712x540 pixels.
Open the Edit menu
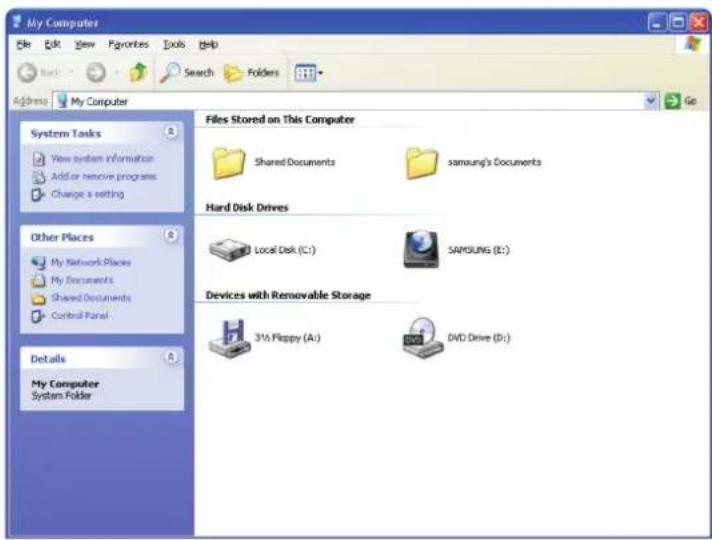click(x=53, y=45)
